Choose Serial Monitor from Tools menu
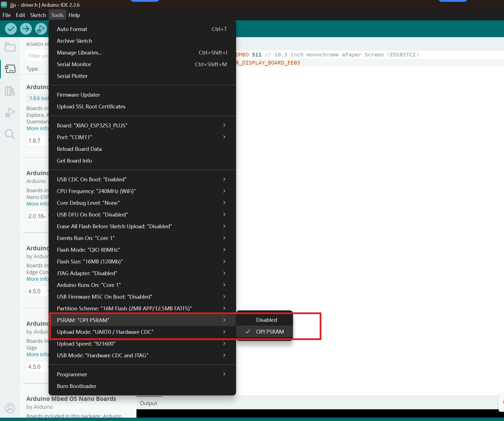 point(74,64)
